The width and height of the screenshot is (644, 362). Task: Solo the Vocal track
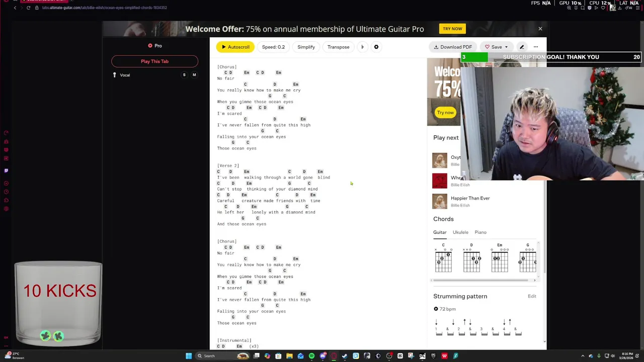(184, 75)
